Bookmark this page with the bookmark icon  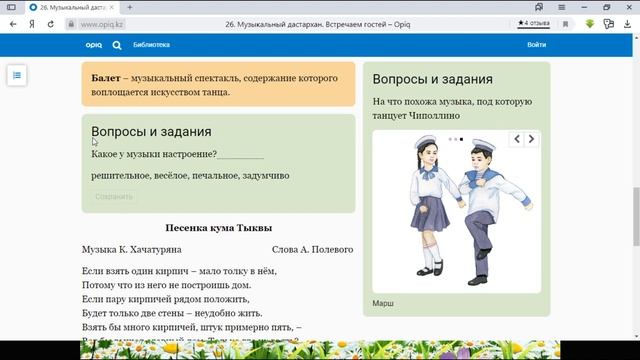click(565, 24)
